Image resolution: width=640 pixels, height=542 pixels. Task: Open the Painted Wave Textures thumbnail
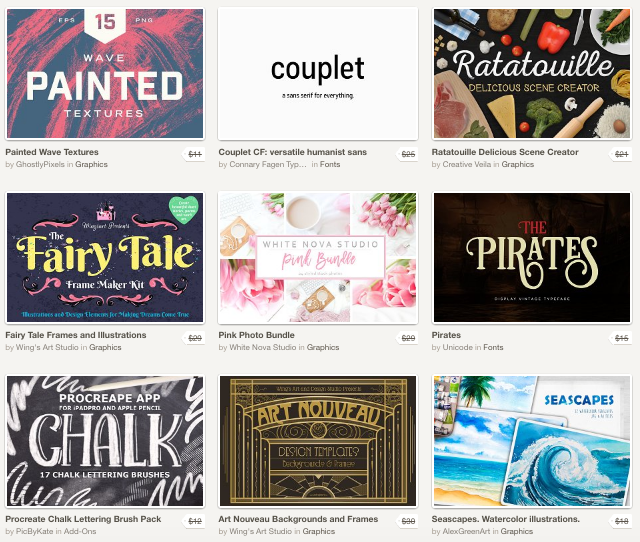pos(105,73)
